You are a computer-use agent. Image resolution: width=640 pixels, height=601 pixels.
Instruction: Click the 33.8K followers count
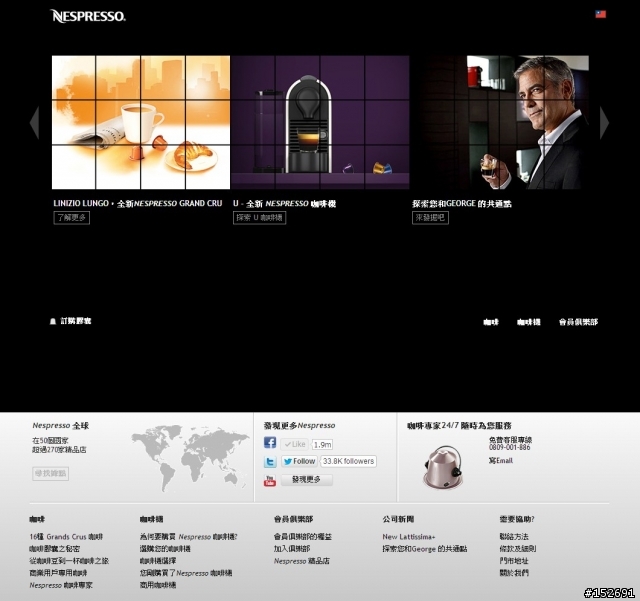(348, 461)
